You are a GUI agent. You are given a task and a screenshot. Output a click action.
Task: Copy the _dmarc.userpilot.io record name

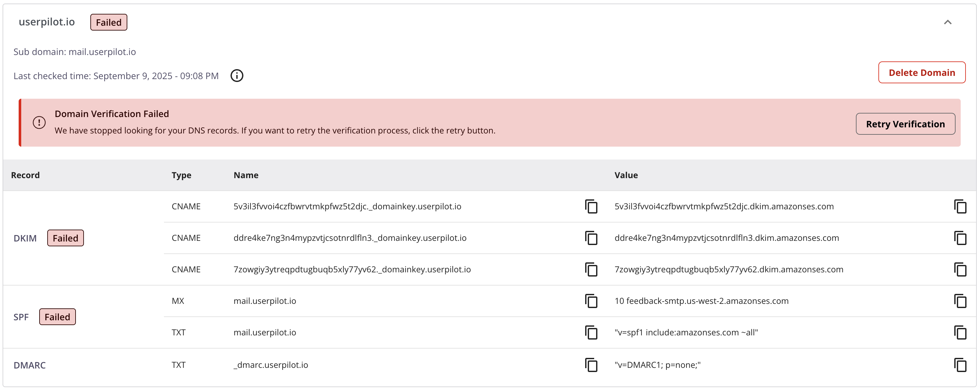tap(591, 365)
